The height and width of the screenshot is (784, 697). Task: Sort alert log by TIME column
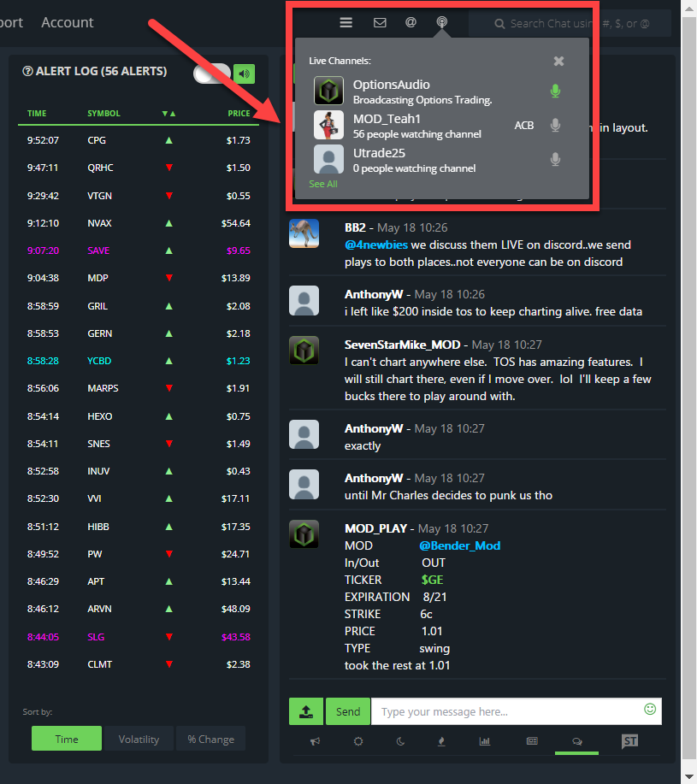click(x=37, y=114)
